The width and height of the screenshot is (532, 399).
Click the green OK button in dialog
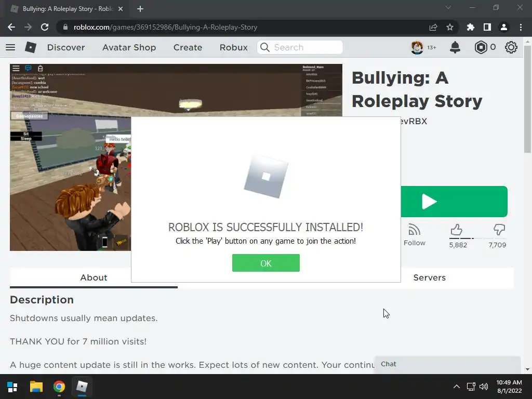point(265,263)
